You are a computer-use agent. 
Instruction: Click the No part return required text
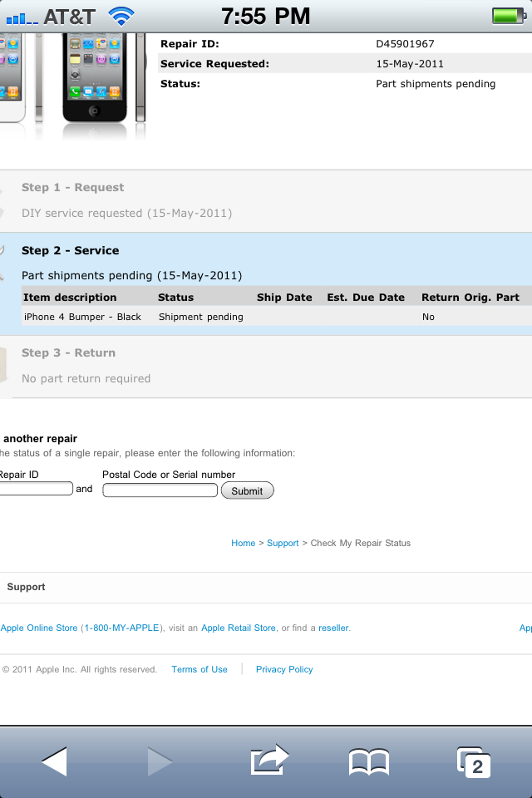pyautogui.click(x=86, y=379)
